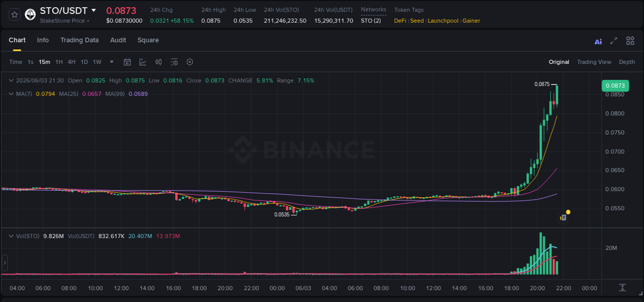
Task: Collapse the Vol(STO) indicator row chevron
Action: pyautogui.click(x=11, y=236)
